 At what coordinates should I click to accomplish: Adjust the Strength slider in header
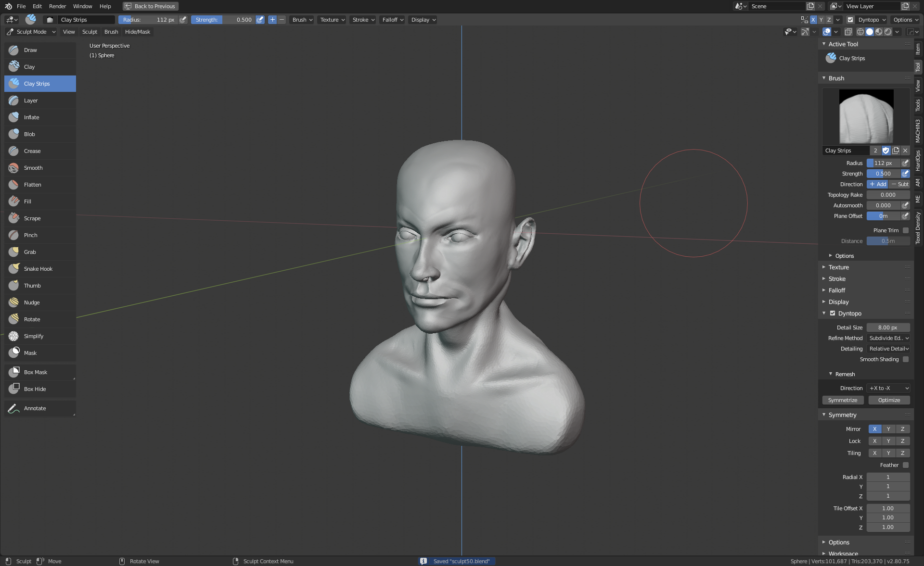pyautogui.click(x=223, y=20)
